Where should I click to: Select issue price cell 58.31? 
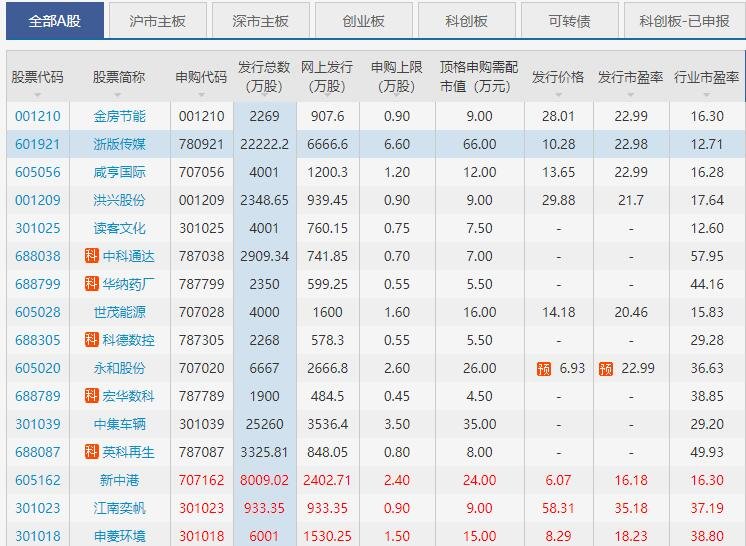[x=559, y=508]
